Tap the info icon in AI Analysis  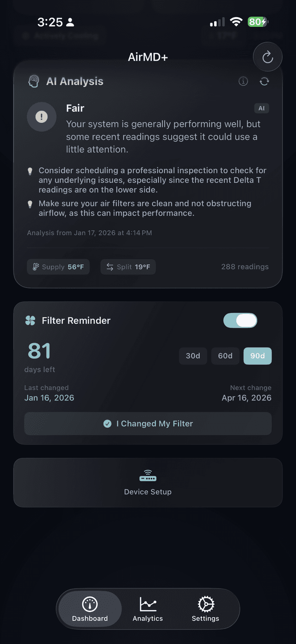point(243,81)
